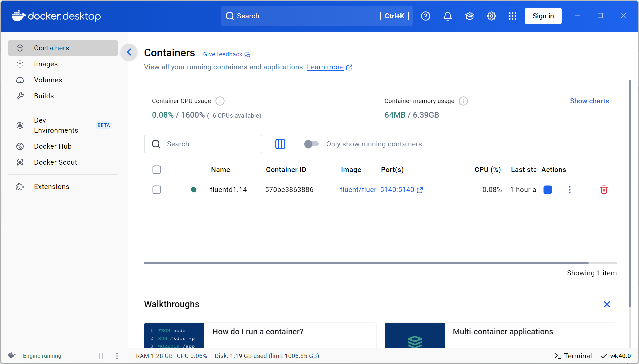Click the vertical page scrollbar

coord(630,193)
